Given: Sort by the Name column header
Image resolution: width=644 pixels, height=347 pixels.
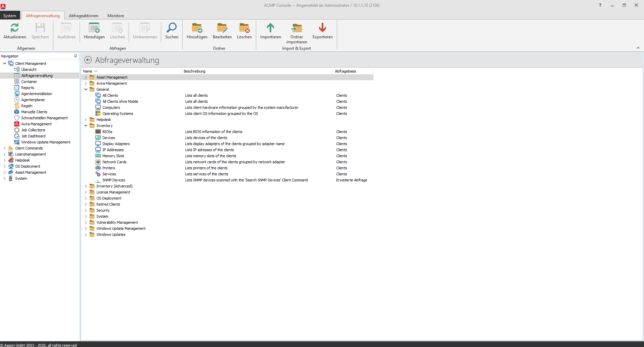Looking at the screenshot, I should pos(131,71).
